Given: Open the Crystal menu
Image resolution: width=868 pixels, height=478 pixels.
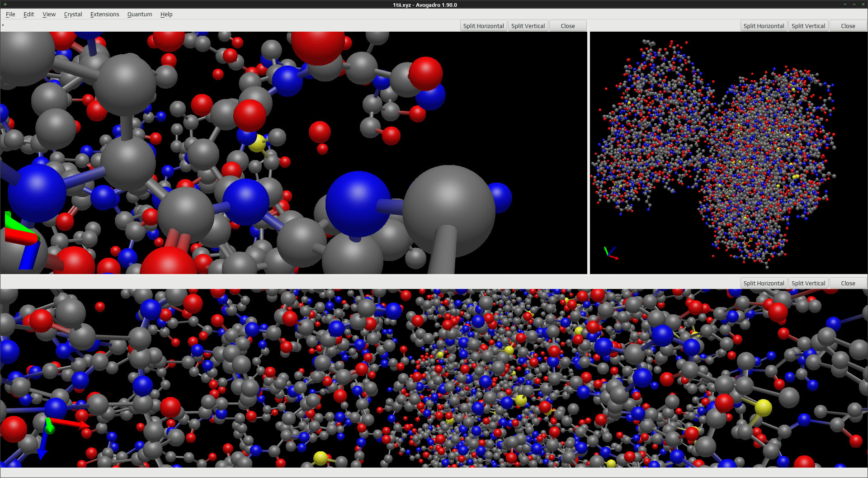Looking at the screenshot, I should 73,14.
